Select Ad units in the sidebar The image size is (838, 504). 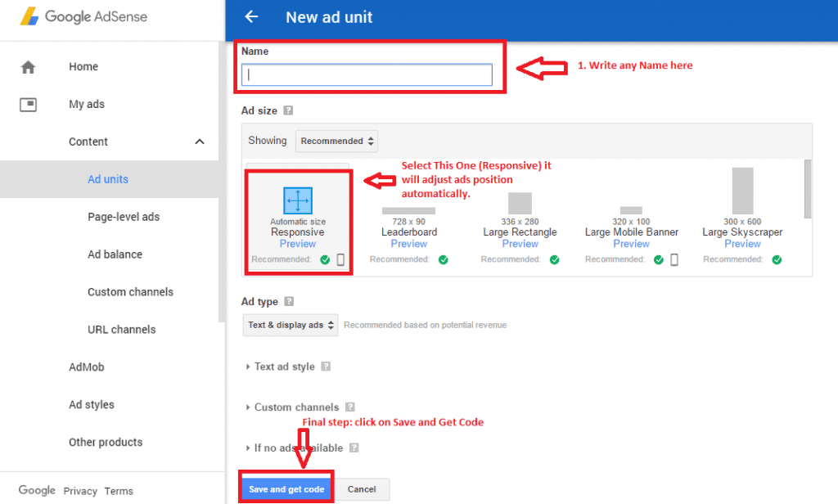click(x=108, y=179)
